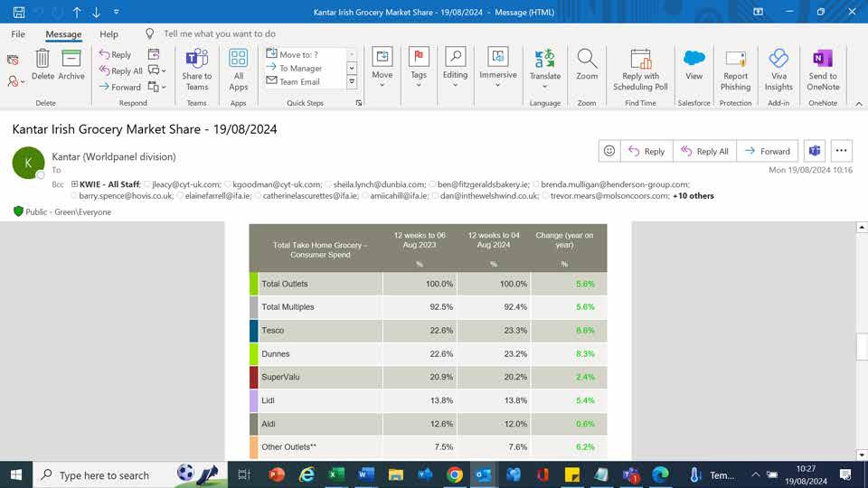The height and width of the screenshot is (488, 868).
Task: Open the Editing dropdown
Action: tap(455, 68)
